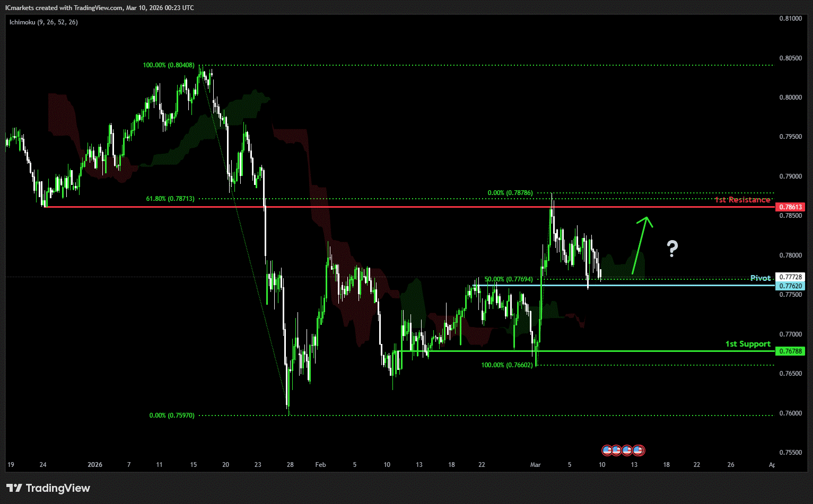The width and height of the screenshot is (813, 504).
Task: Click the second US flag event marker
Action: (x=617, y=450)
